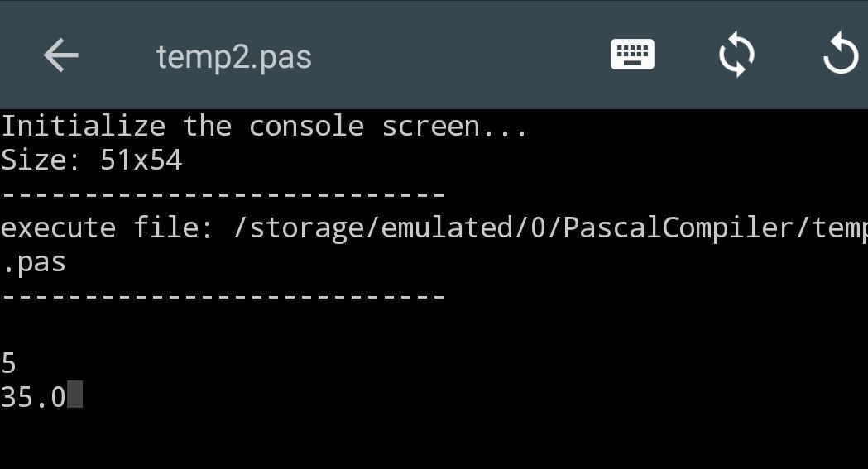The width and height of the screenshot is (868, 469).
Task: Show the on-screen keyboard icon
Action: pos(632,55)
